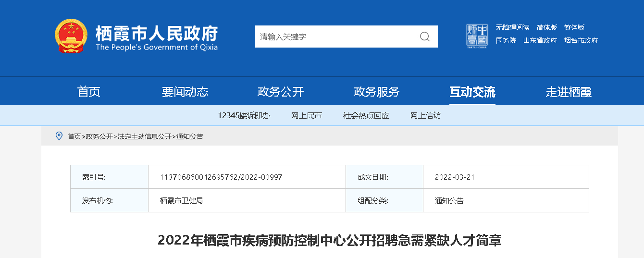Click the 索引号 label cell
The image size is (644, 258).
109,177
